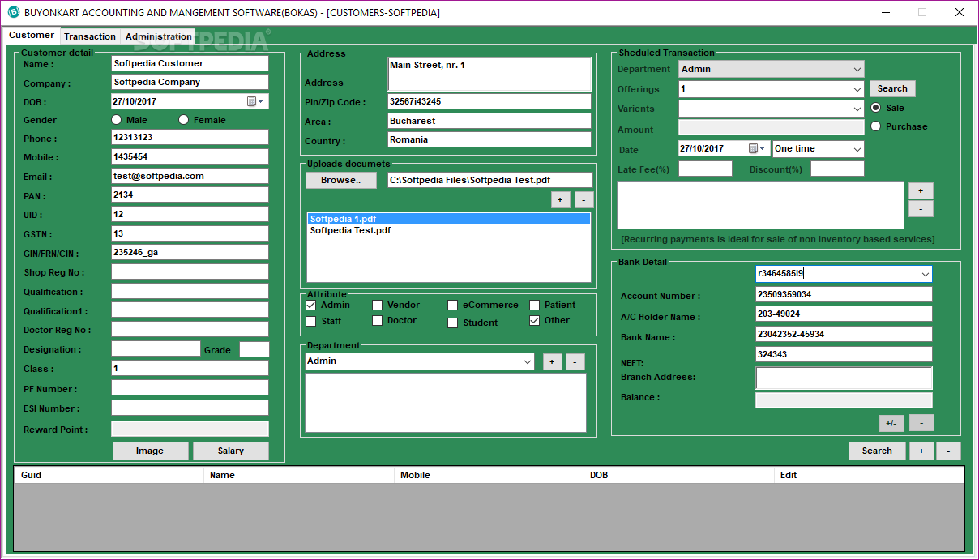
Task: Click the Grade input field
Action: pyautogui.click(x=254, y=349)
